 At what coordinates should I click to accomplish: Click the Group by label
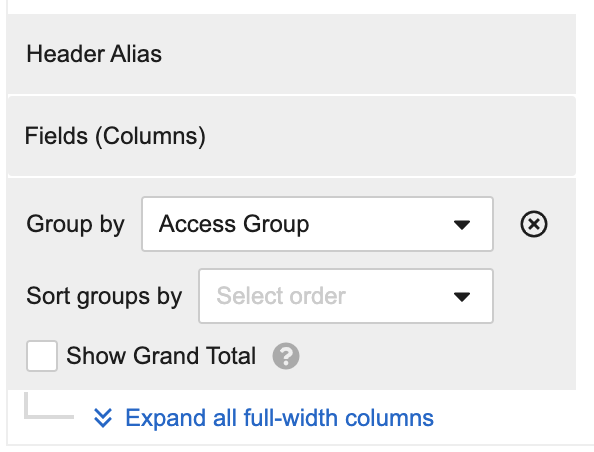(x=75, y=224)
